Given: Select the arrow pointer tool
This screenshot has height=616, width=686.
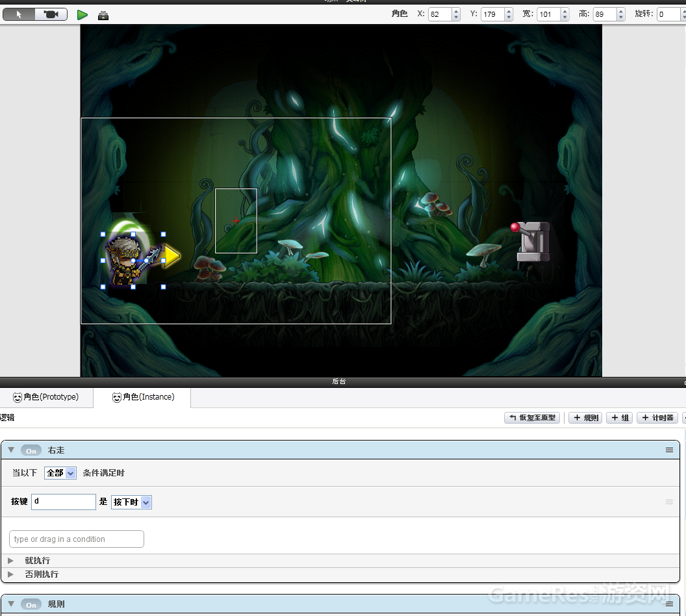Looking at the screenshot, I should point(19,14).
